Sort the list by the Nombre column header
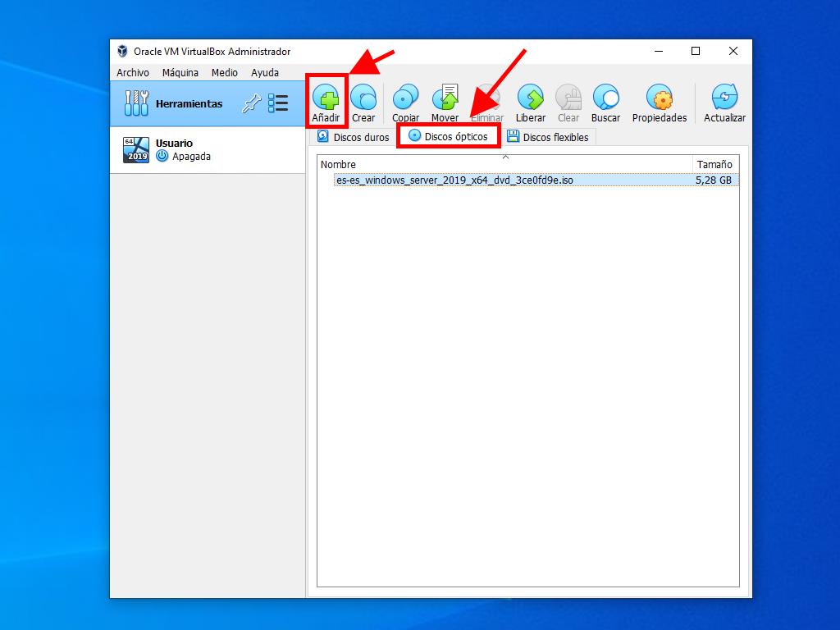Screen dimensions: 840x630 point(504,164)
